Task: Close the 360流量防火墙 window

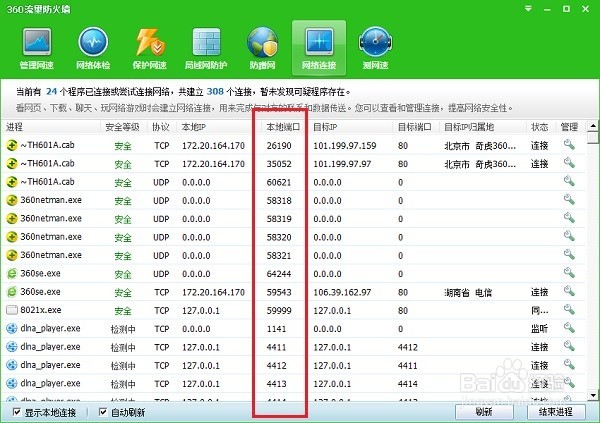Action: (x=585, y=9)
